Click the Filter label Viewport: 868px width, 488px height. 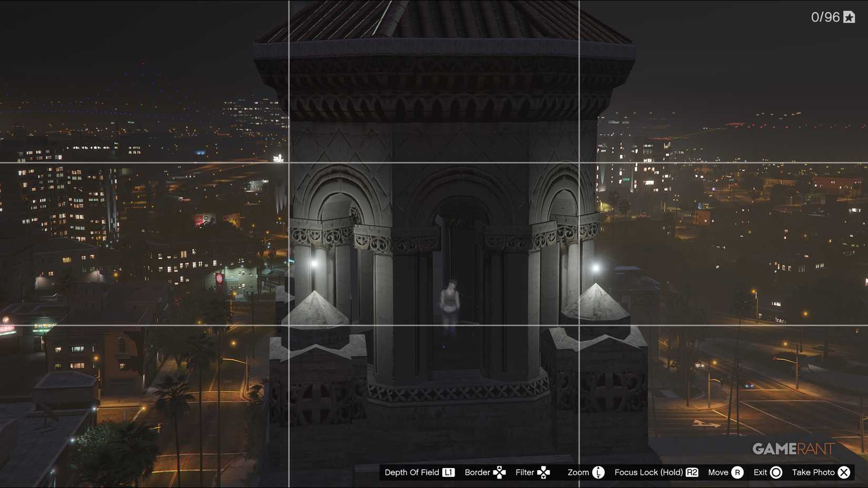pos(524,472)
